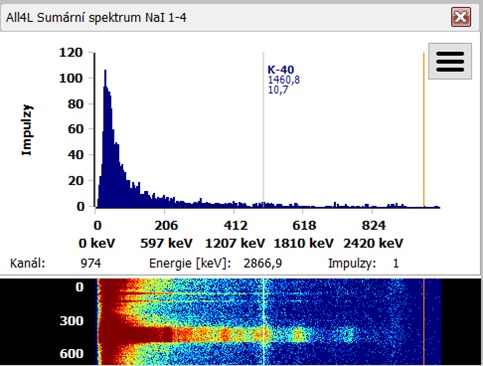Click the 10,7 value under K-40
483x366 pixels.
pyautogui.click(x=278, y=90)
